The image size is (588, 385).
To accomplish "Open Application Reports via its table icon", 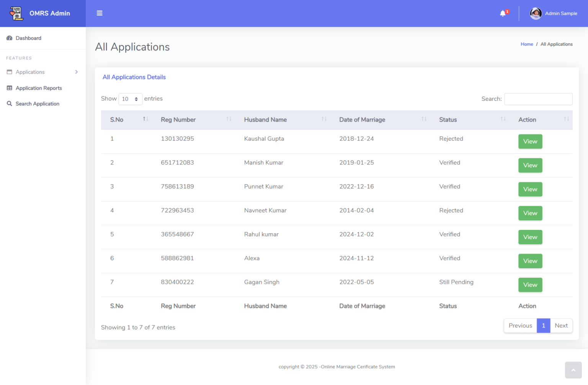I will coord(10,88).
